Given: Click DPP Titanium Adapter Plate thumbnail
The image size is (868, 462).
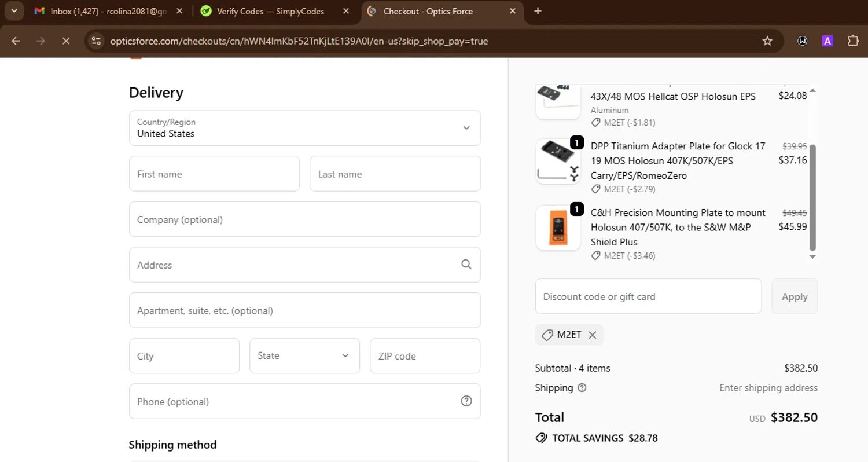Looking at the screenshot, I should click(558, 162).
